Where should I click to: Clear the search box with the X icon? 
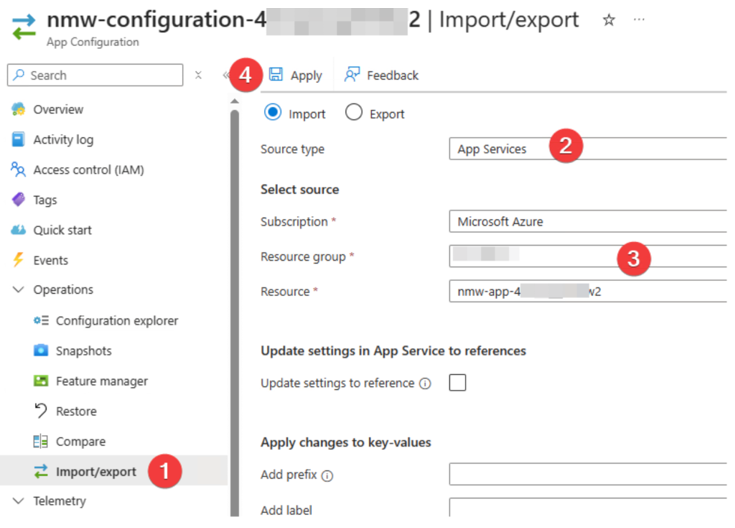(198, 75)
